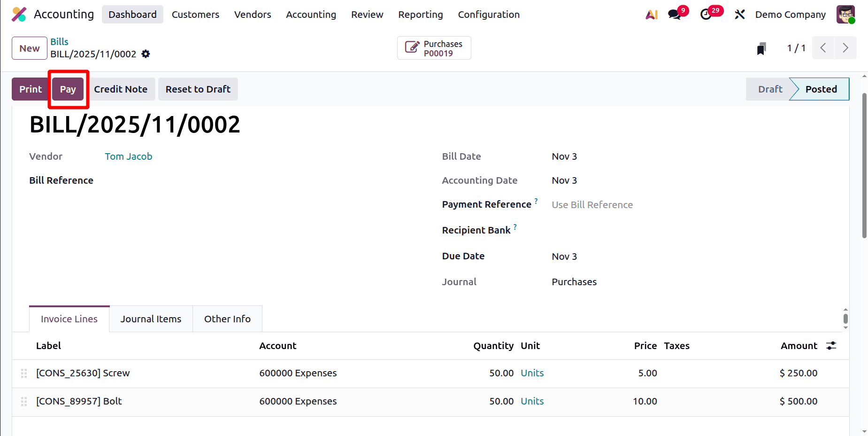
Task: Open the optional columns toggle beside Amount
Action: click(x=831, y=346)
